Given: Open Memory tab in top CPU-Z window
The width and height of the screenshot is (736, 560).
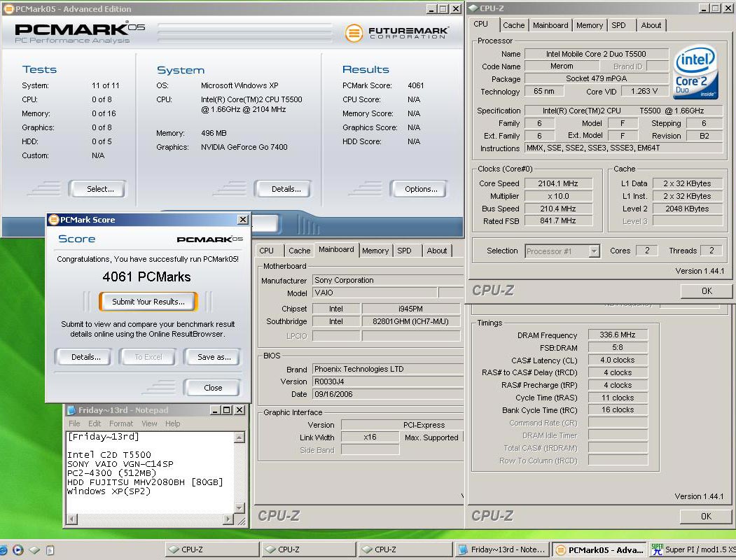Looking at the screenshot, I should (590, 25).
